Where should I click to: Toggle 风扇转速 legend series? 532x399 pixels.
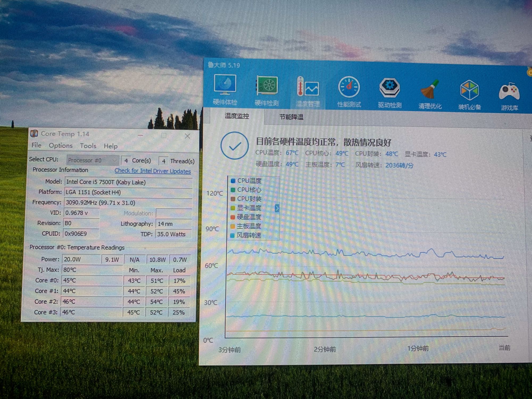pos(246,235)
